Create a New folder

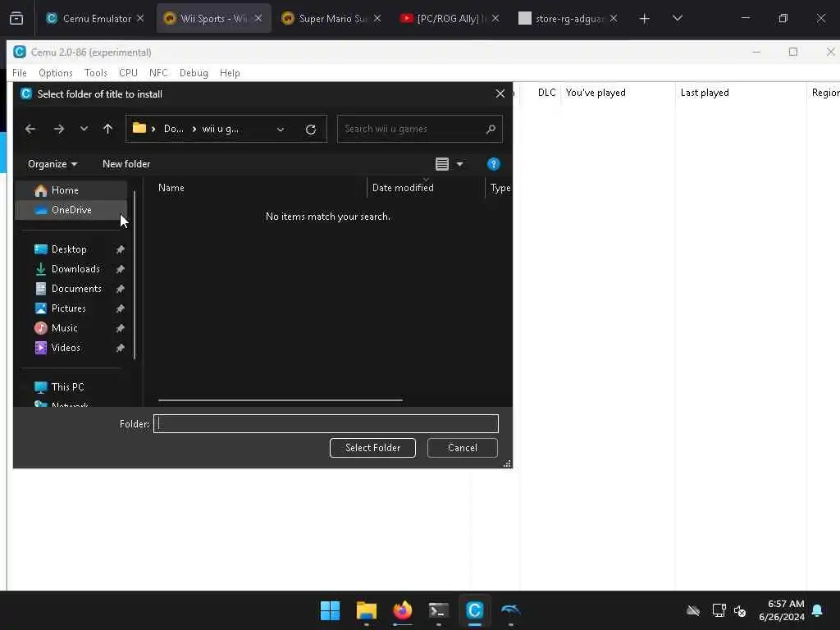click(126, 164)
